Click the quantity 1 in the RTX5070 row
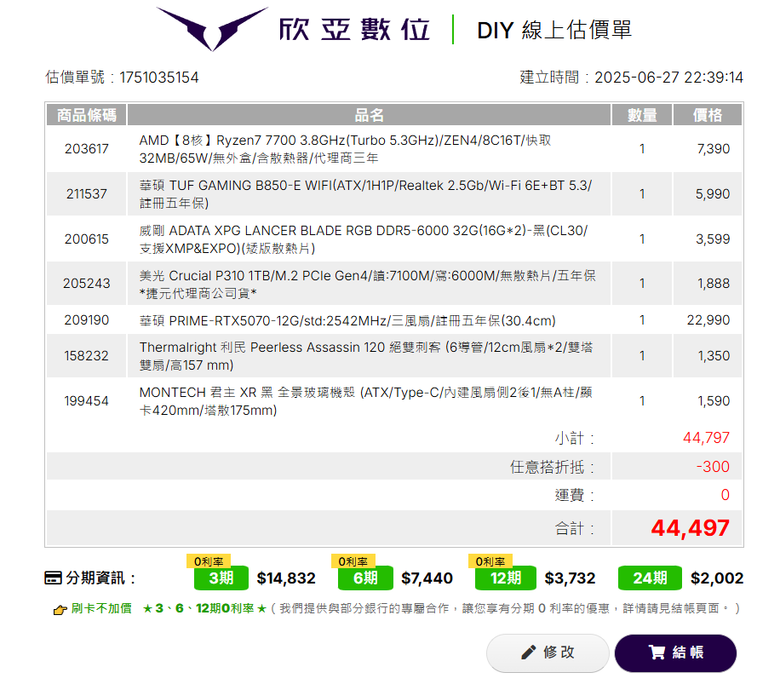Viewport: 780px width, 690px height. [642, 320]
